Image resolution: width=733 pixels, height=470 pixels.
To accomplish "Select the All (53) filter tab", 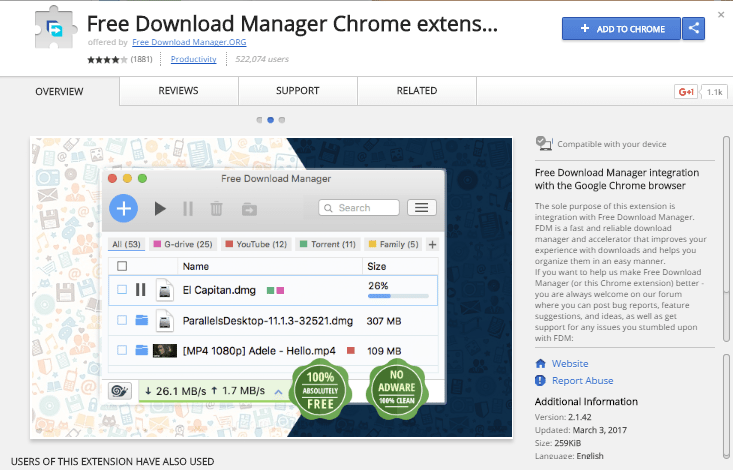I will (x=126, y=244).
